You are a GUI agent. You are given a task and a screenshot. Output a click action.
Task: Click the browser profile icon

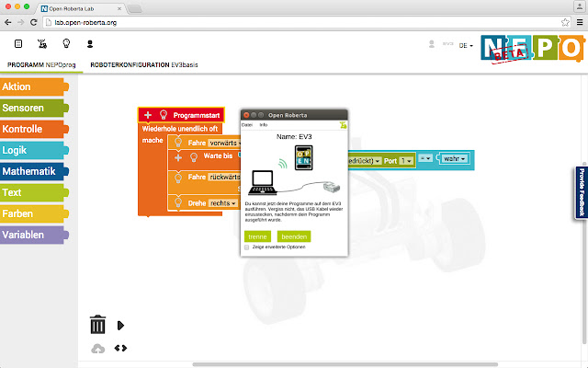580,6
